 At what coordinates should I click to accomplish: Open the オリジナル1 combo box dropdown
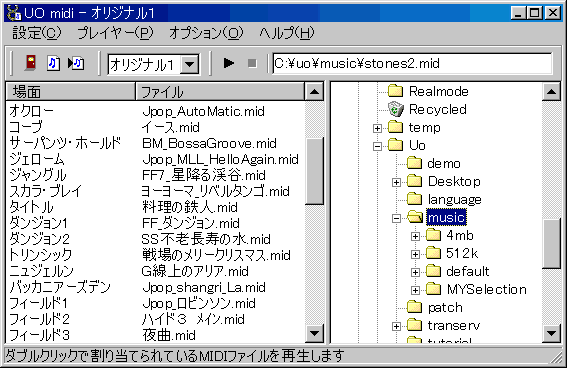point(190,65)
